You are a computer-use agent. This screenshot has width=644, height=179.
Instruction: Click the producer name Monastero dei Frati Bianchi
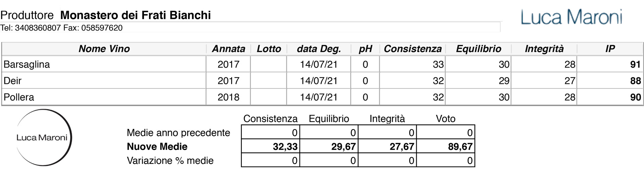(136, 15)
